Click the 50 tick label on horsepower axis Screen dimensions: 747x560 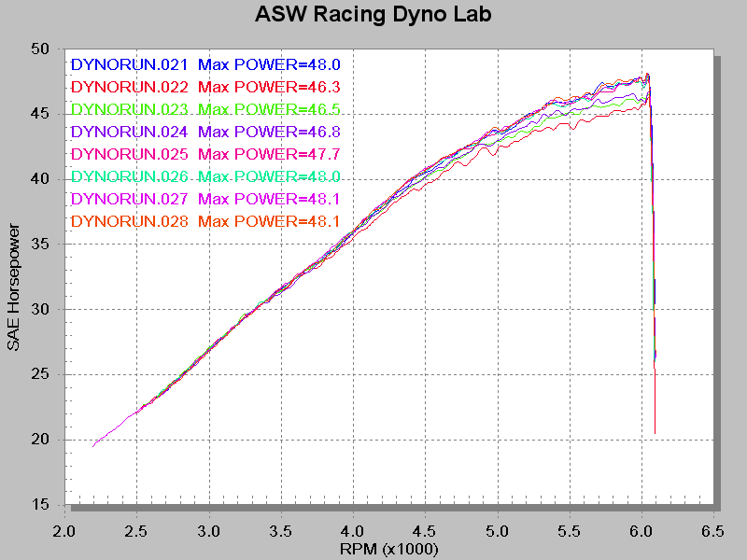(41, 49)
